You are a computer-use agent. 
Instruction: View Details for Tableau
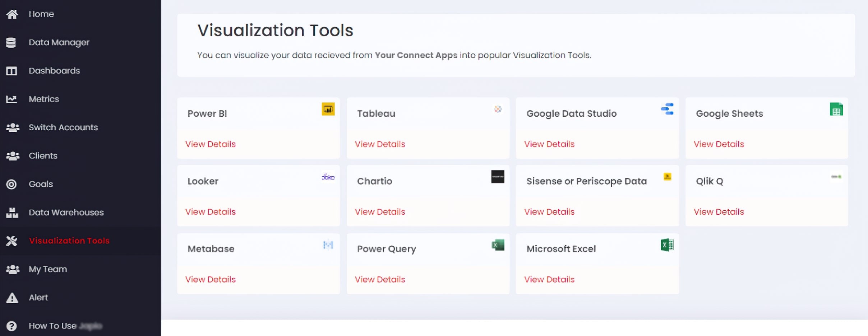click(x=380, y=144)
